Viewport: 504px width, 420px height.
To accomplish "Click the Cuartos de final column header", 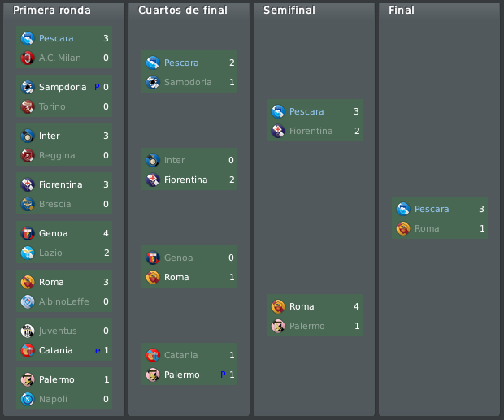I will coord(183,11).
